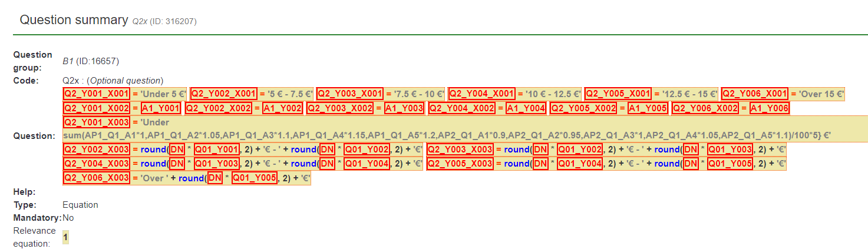Image resolution: width=868 pixels, height=249 pixels.
Task: Open the A1_Y006 variable reference
Action: pos(770,108)
